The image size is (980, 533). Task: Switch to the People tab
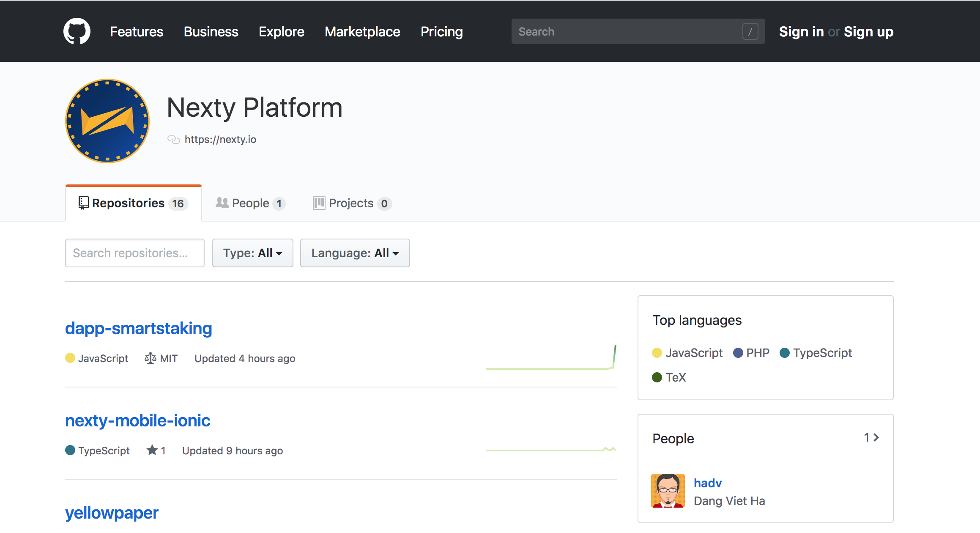coord(250,203)
